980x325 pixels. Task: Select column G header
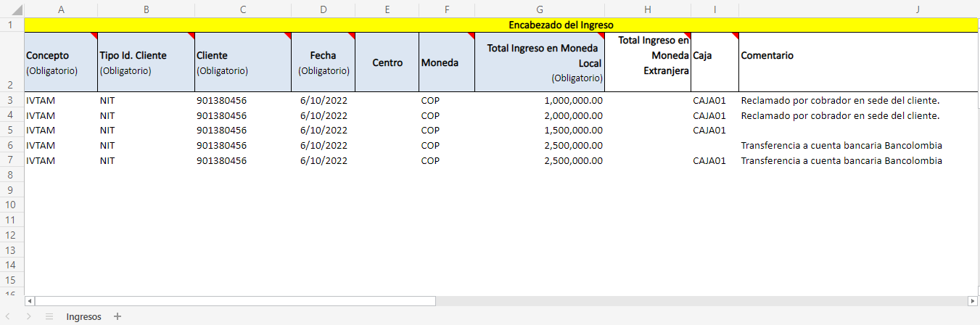tap(539, 9)
